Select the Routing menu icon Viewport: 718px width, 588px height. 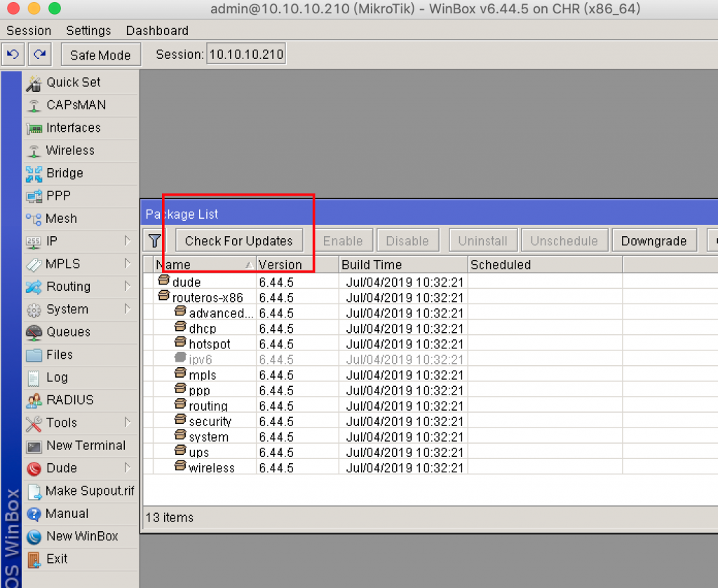pyautogui.click(x=34, y=287)
